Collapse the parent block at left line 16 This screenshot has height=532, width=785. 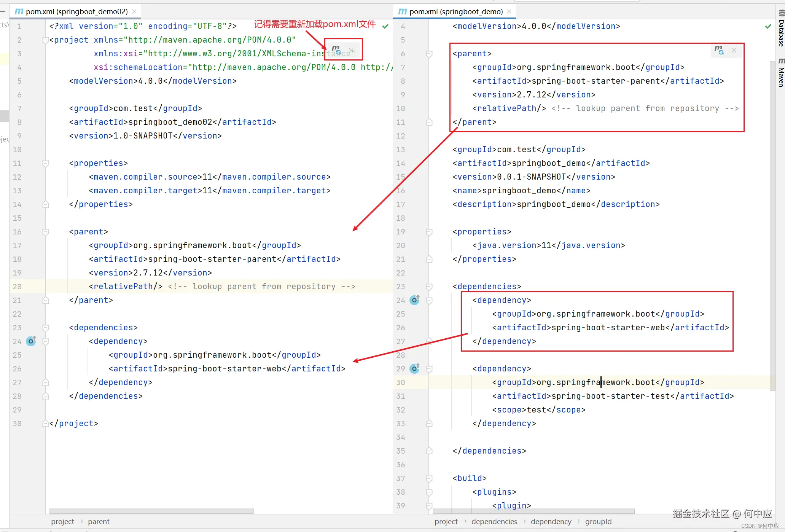pyautogui.click(x=46, y=232)
